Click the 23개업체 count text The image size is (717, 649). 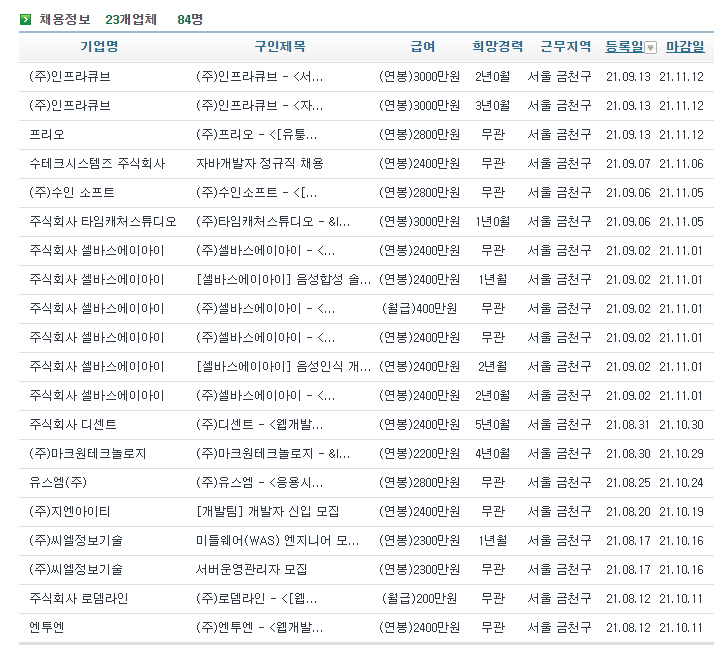(x=131, y=20)
